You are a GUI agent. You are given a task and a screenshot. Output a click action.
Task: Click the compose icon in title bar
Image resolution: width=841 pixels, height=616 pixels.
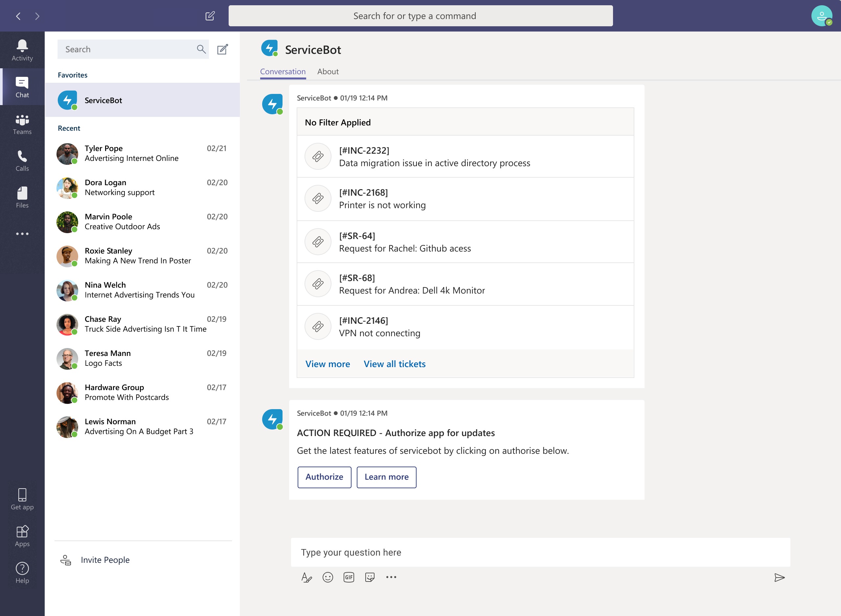click(210, 16)
